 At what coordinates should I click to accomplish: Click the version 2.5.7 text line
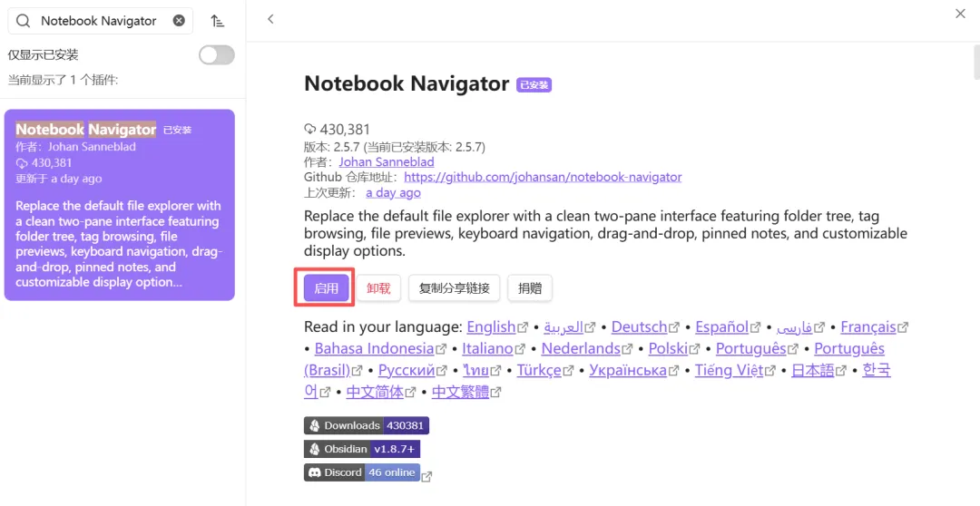(395, 147)
